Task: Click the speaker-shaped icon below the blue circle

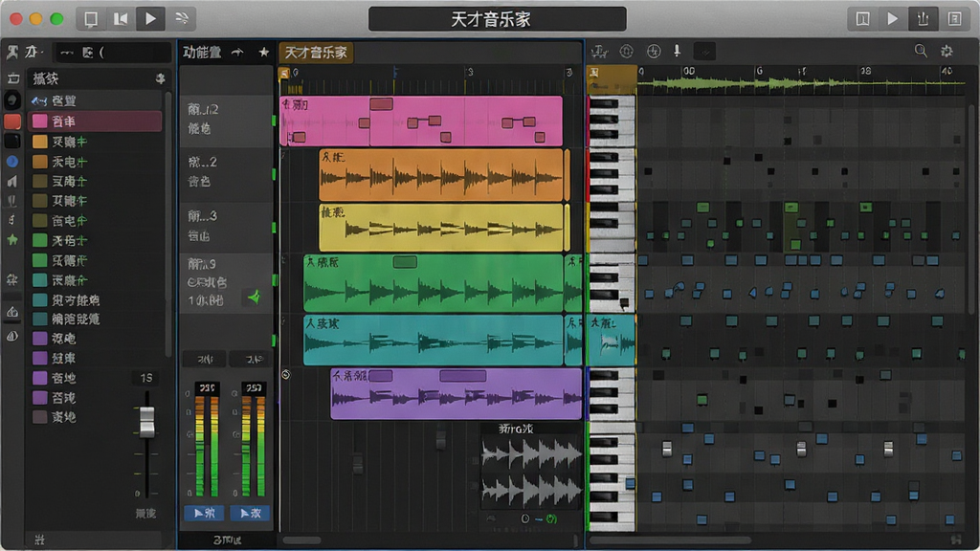Action: pyautogui.click(x=11, y=181)
